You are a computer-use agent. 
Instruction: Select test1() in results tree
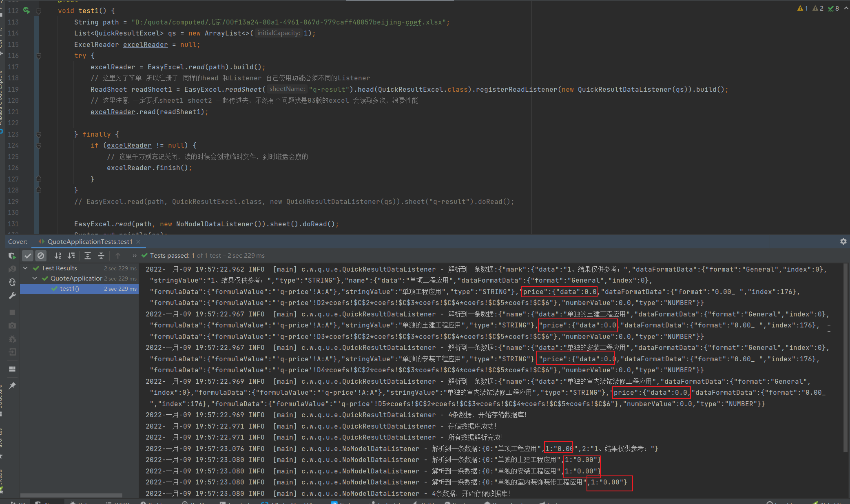[69, 289]
